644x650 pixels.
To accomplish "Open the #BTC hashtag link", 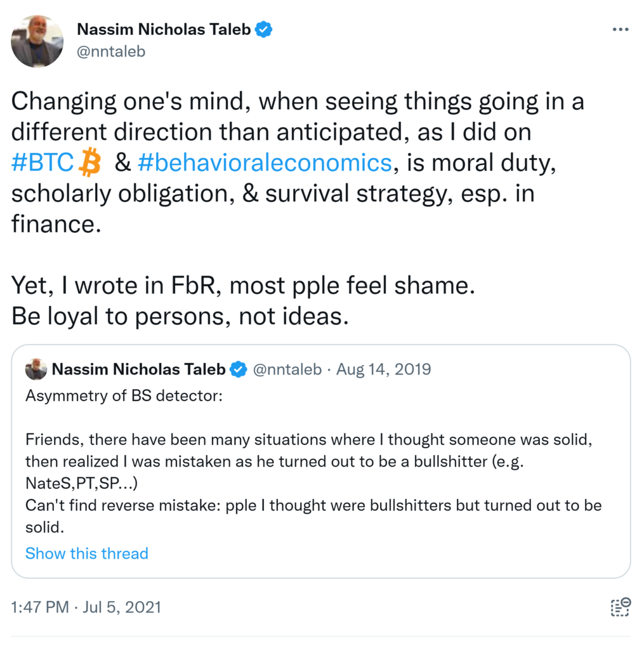I will [43, 163].
